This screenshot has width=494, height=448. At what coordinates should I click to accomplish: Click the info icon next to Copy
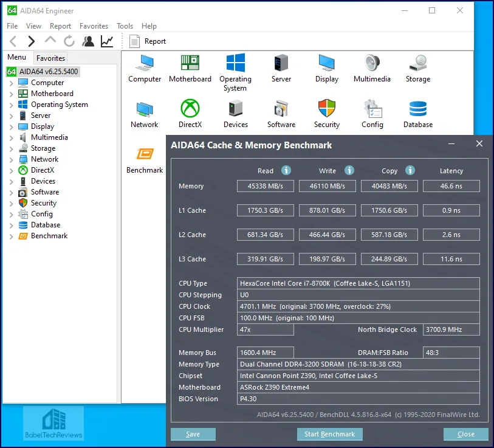click(410, 170)
